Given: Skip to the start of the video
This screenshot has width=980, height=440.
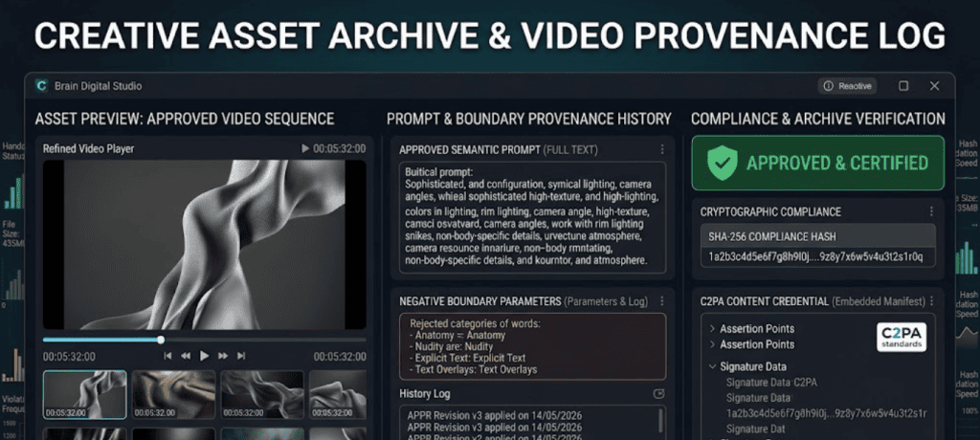Looking at the screenshot, I should (x=167, y=356).
